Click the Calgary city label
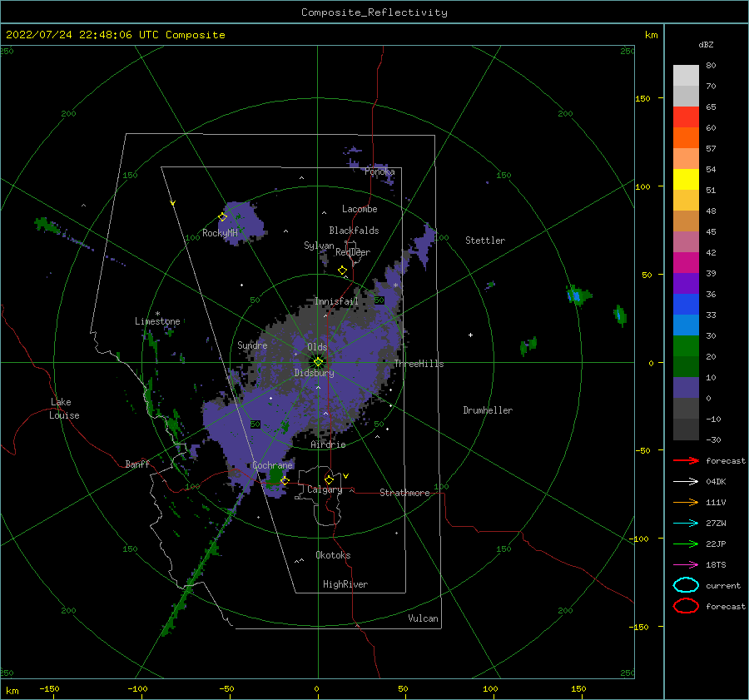 [x=325, y=489]
